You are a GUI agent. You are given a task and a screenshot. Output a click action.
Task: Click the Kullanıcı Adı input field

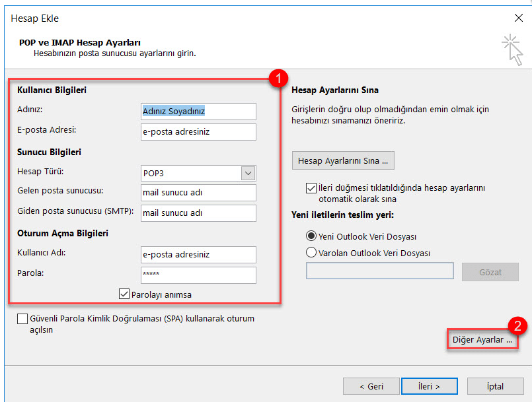198,255
